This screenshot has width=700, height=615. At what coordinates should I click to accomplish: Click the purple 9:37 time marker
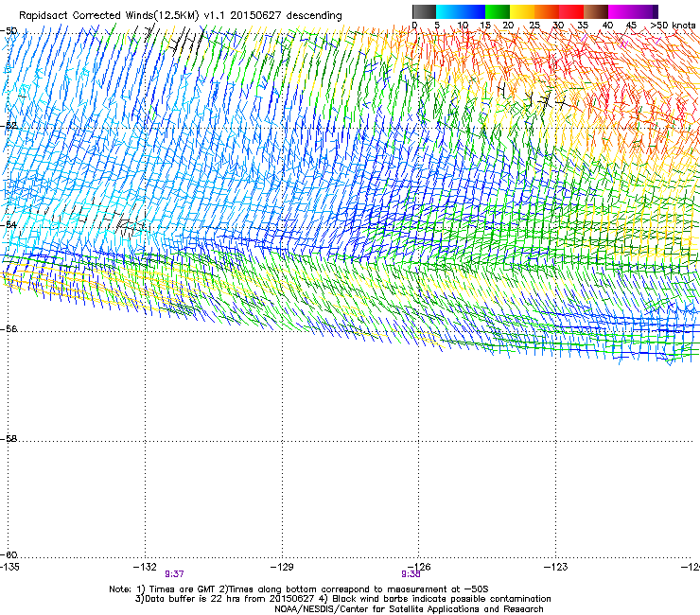point(174,574)
